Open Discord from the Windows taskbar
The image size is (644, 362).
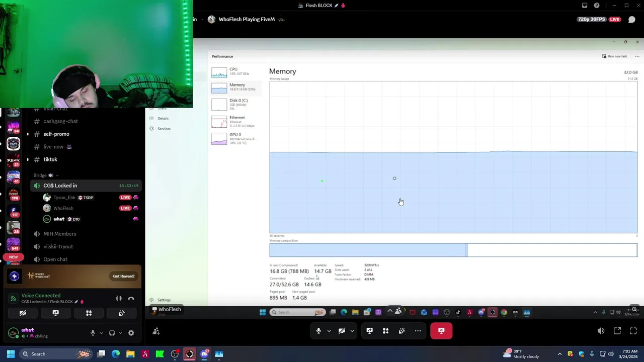point(204,354)
